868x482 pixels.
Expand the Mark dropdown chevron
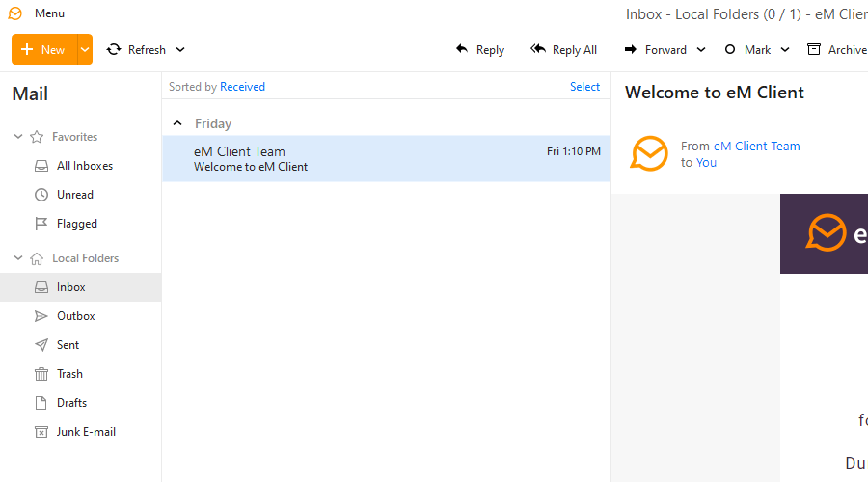785,50
